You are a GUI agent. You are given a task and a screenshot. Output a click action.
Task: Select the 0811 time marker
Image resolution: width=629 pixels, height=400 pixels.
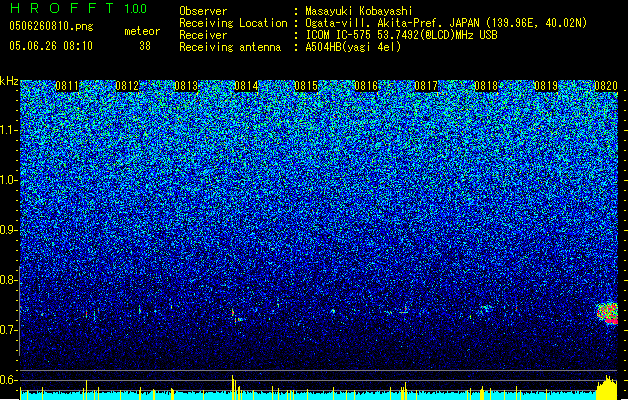click(x=67, y=86)
